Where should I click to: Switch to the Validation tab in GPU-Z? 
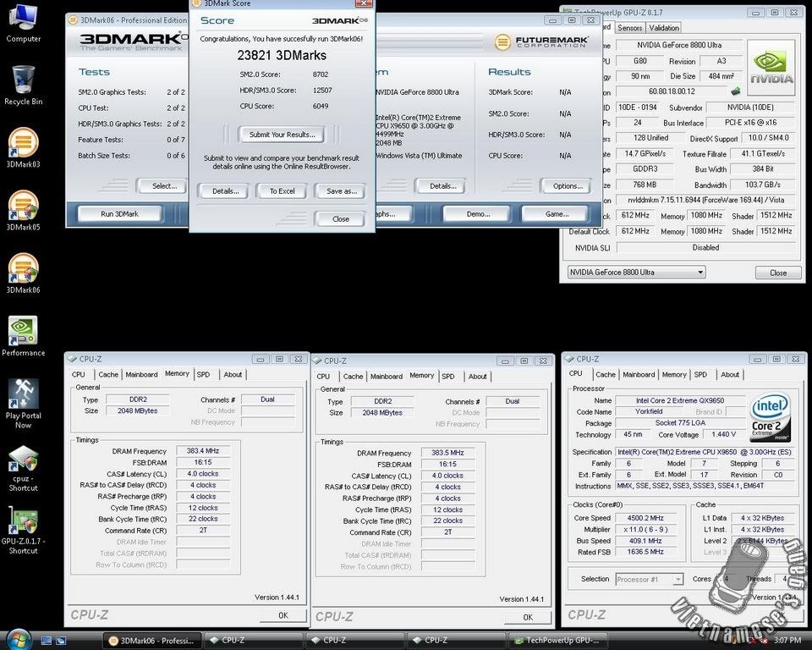click(664, 28)
